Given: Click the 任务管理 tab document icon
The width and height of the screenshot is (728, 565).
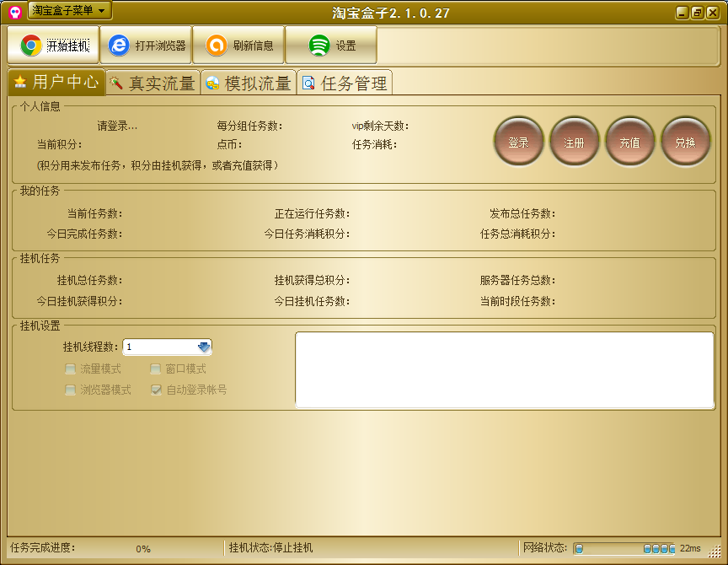Looking at the screenshot, I should pos(308,83).
